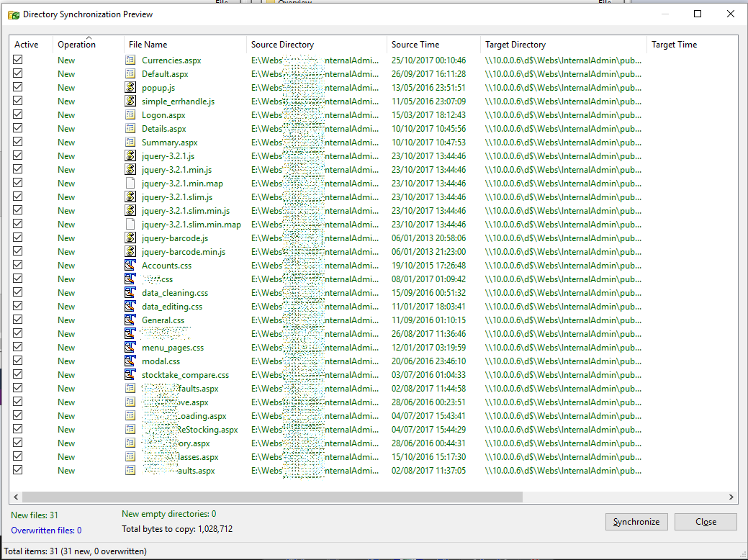
Task: Click the Currencies.aspx file icon
Action: pyautogui.click(x=130, y=60)
